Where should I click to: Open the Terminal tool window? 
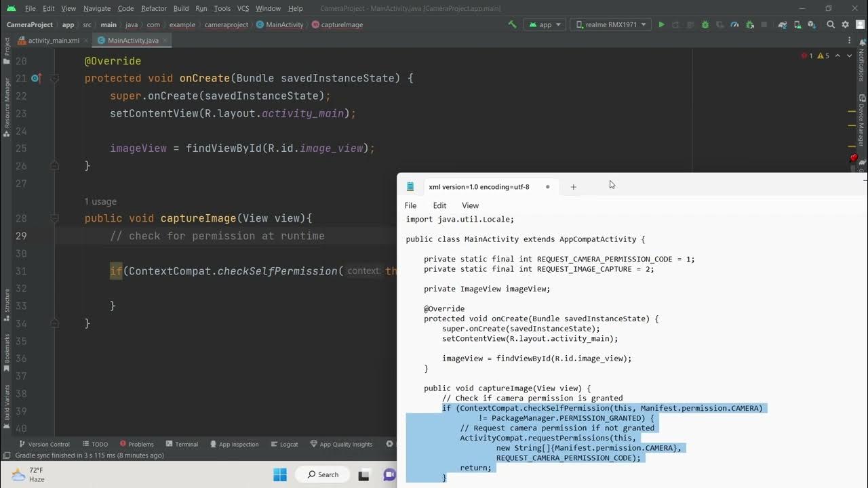(x=181, y=444)
